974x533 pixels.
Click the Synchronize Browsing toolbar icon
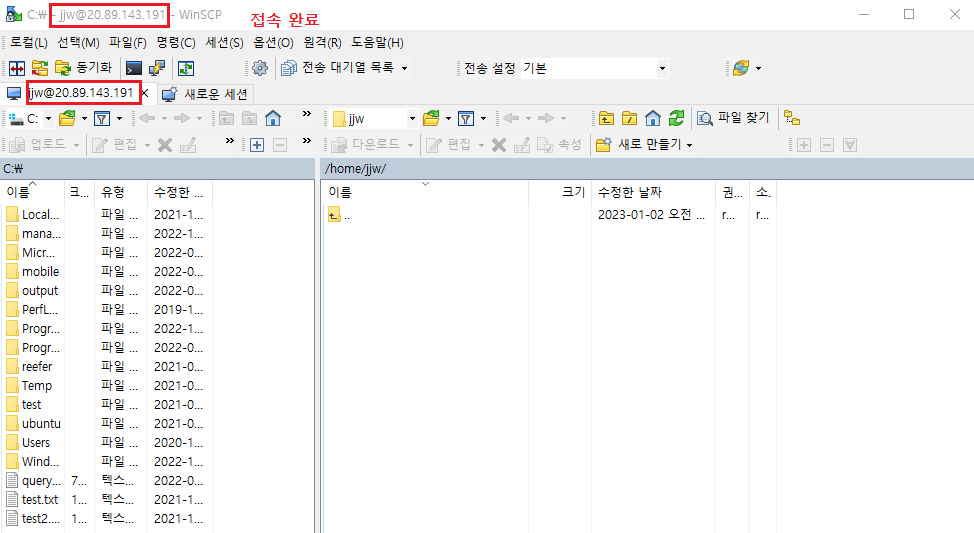[x=40, y=68]
